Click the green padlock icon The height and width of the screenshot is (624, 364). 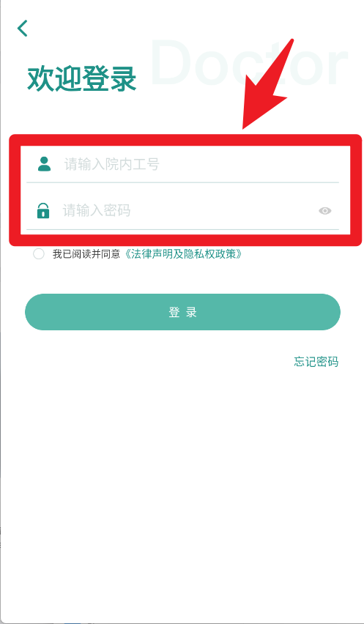tap(43, 210)
